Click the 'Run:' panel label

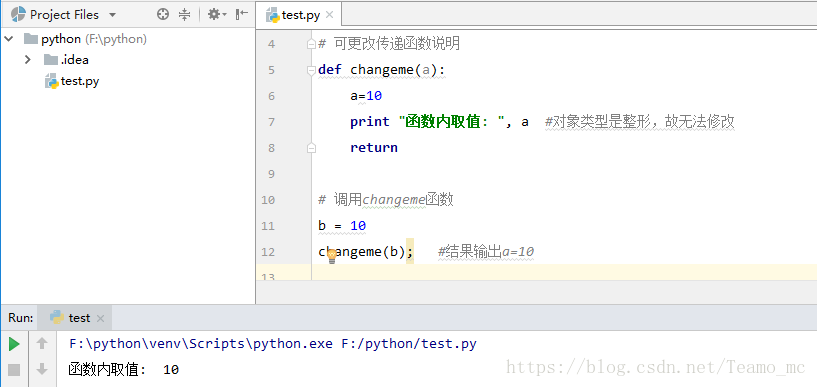(x=21, y=318)
